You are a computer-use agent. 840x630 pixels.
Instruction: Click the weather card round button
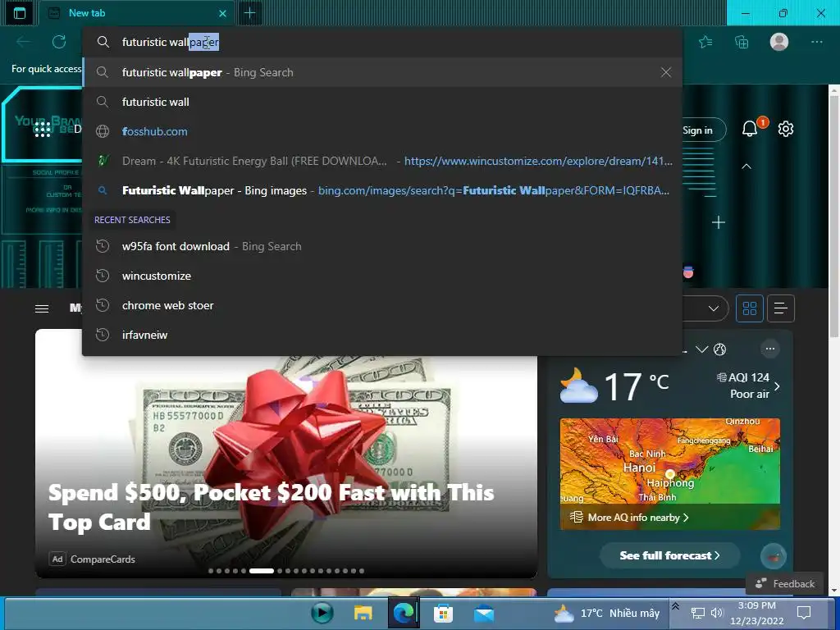[x=773, y=557]
